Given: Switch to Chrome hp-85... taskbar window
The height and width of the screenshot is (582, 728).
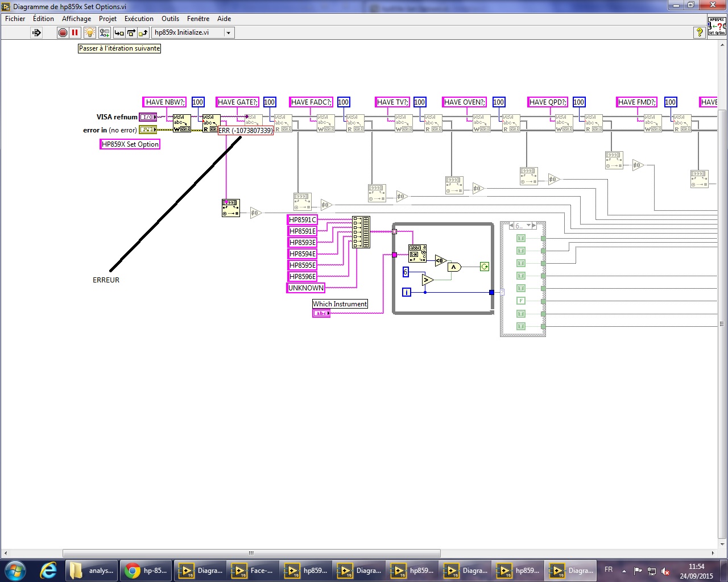Looking at the screenshot, I should (147, 570).
